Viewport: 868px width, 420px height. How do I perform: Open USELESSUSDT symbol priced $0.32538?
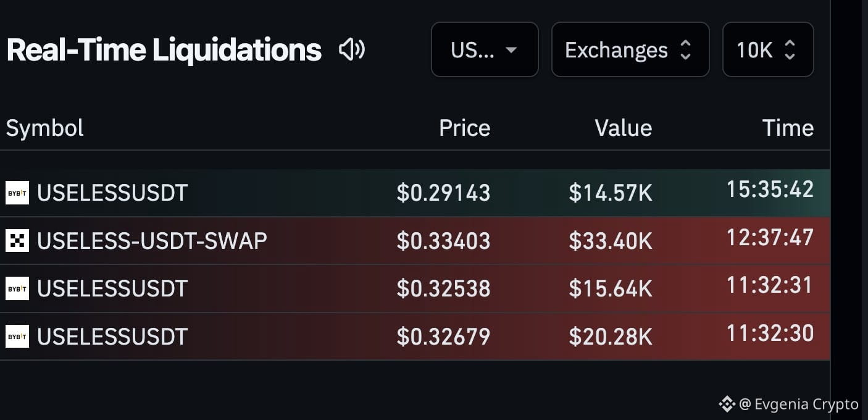pos(112,288)
